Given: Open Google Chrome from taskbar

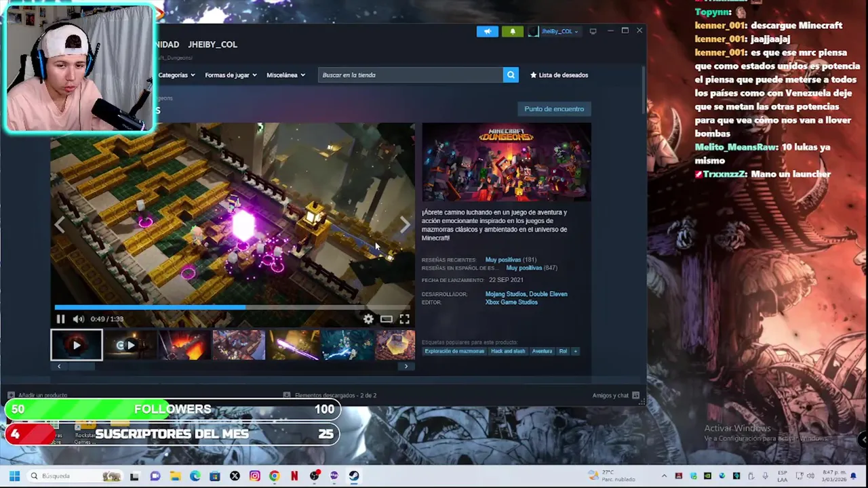Looking at the screenshot, I should pyautogui.click(x=274, y=476).
